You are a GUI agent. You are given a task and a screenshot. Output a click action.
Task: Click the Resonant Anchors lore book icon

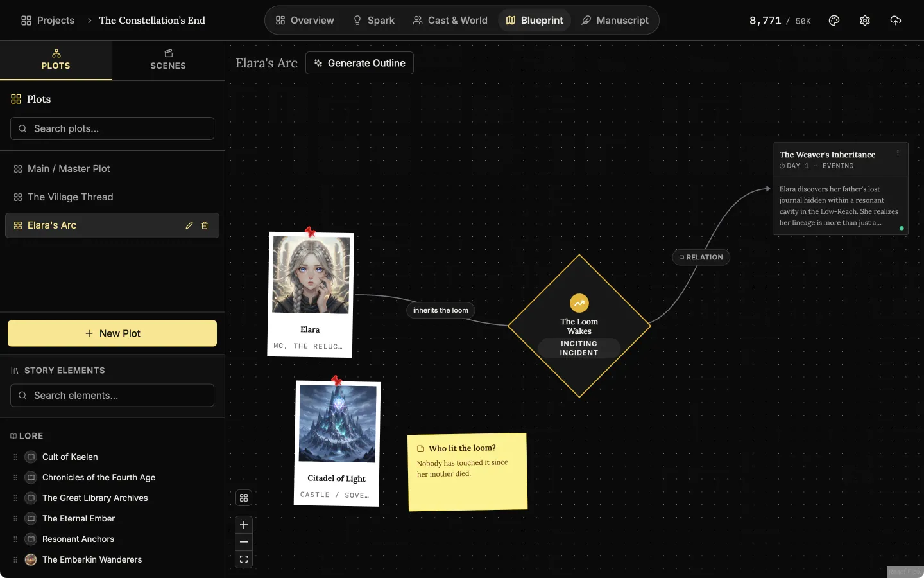pyautogui.click(x=31, y=539)
